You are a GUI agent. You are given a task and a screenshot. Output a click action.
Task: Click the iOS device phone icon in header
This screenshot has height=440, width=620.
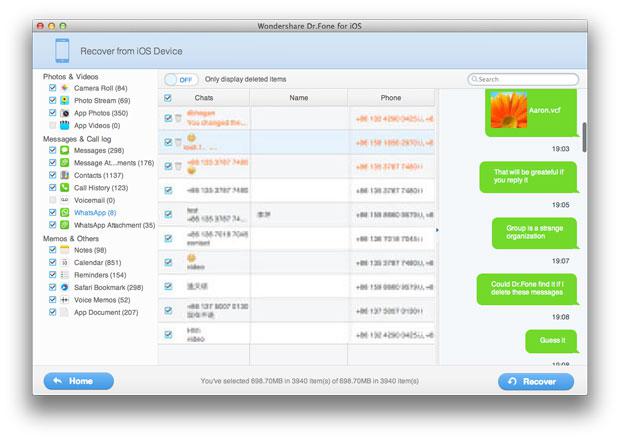coord(62,51)
